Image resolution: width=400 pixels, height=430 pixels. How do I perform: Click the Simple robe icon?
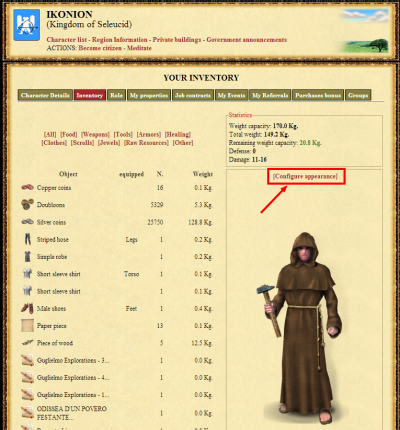(x=27, y=256)
